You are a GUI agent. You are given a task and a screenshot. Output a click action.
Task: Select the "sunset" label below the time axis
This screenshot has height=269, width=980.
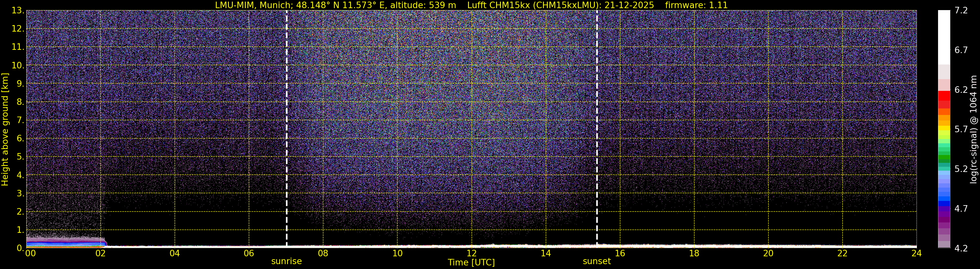[x=597, y=262]
